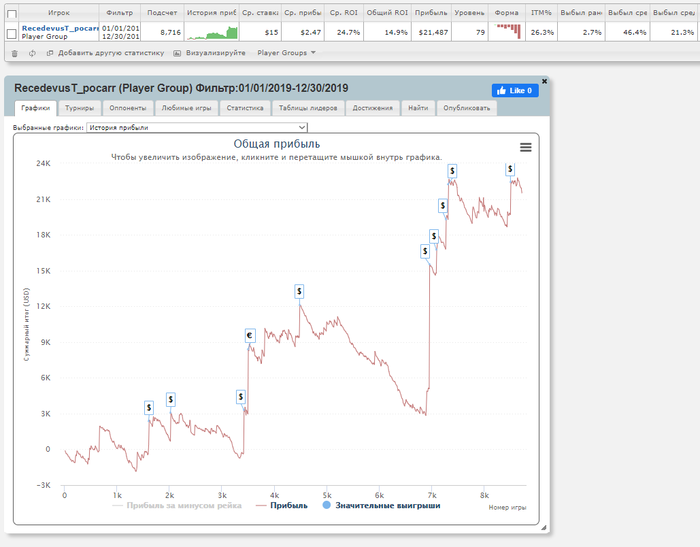Image resolution: width=700 pixels, height=547 pixels.
Task: Click the euro win marker near 3.5k
Action: click(250, 335)
